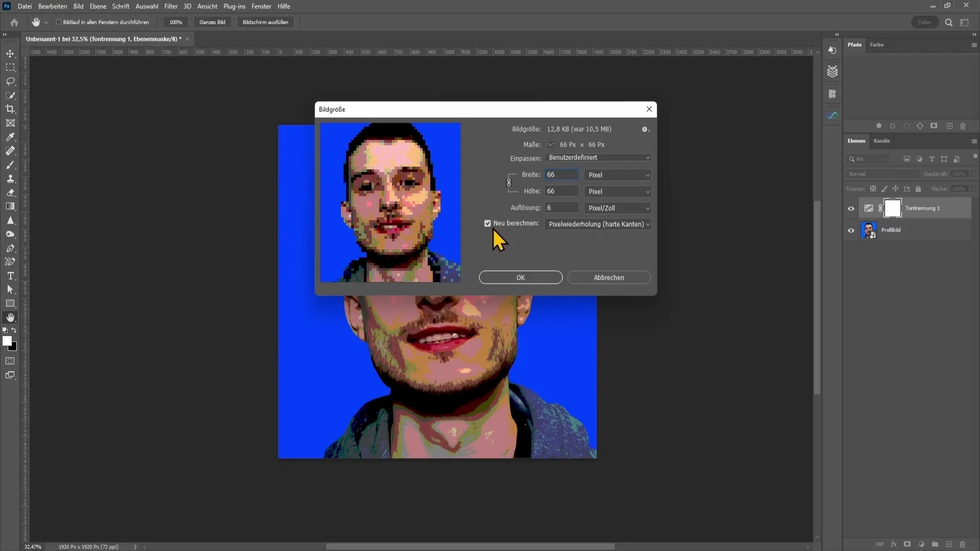
Task: Expand Hand tool preset picker arrow
Action: pyautogui.click(x=46, y=22)
